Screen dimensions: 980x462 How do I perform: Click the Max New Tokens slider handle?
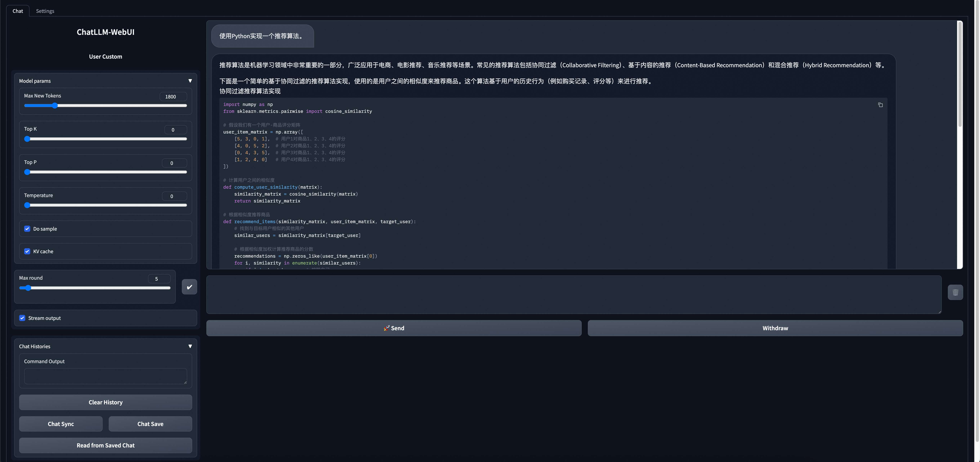(x=55, y=105)
